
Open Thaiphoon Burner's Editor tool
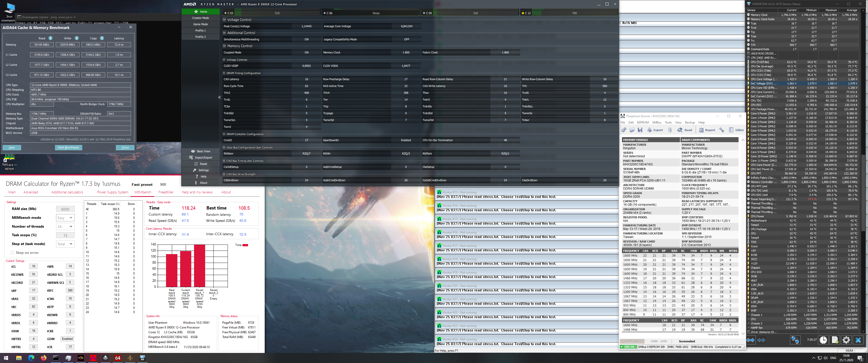point(732,130)
